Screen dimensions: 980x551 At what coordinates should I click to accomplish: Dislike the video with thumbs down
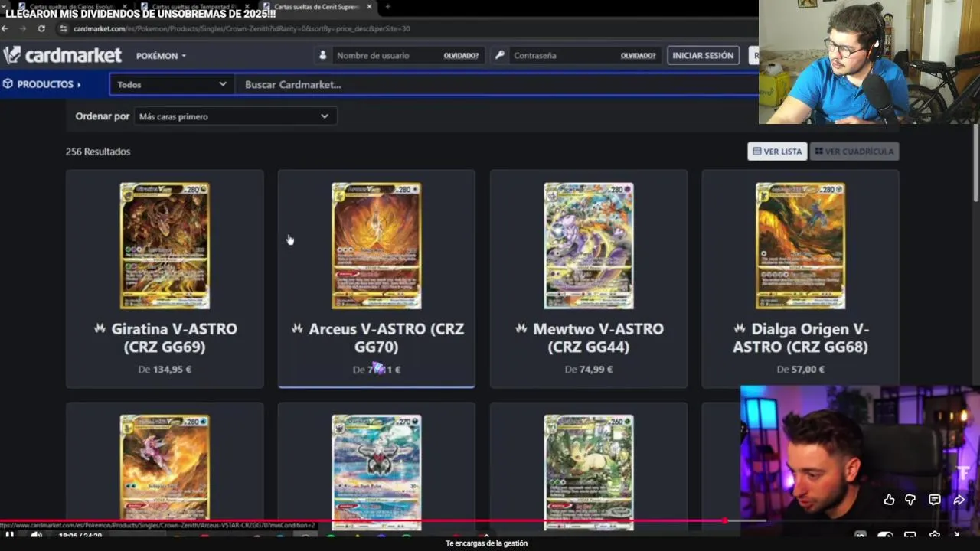[910, 500]
